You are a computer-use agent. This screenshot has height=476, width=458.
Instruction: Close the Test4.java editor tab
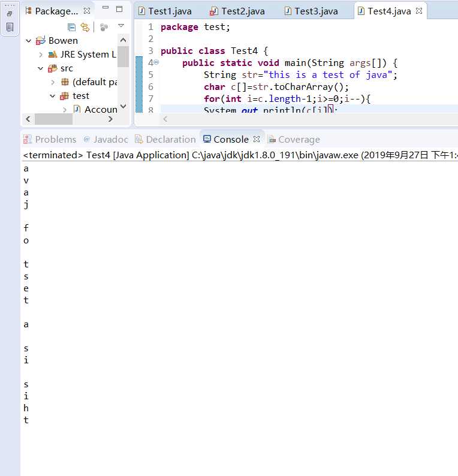coord(419,11)
